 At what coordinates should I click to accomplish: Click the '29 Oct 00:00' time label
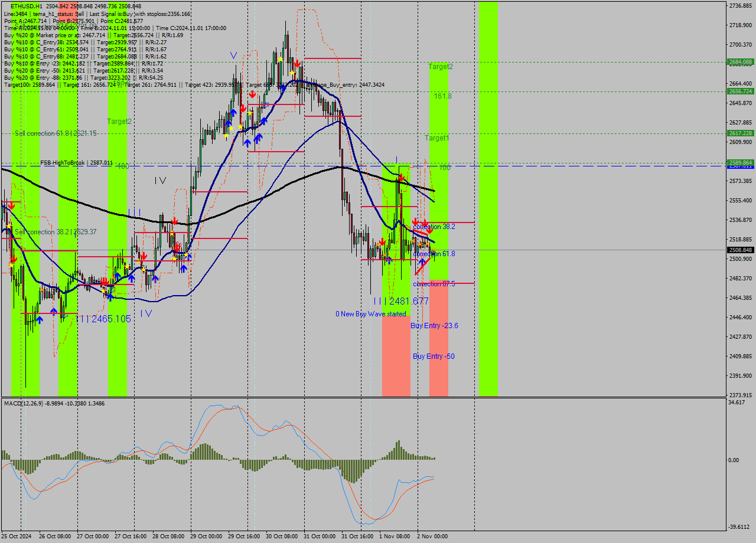[x=206, y=537]
